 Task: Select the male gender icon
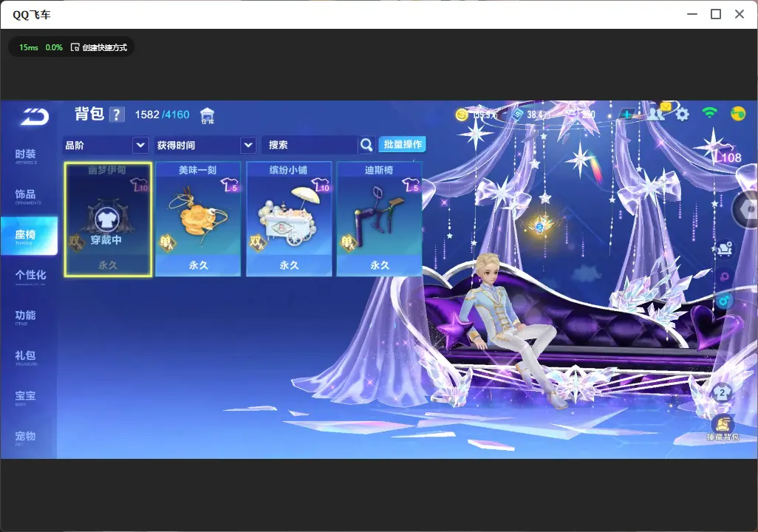[x=724, y=301]
